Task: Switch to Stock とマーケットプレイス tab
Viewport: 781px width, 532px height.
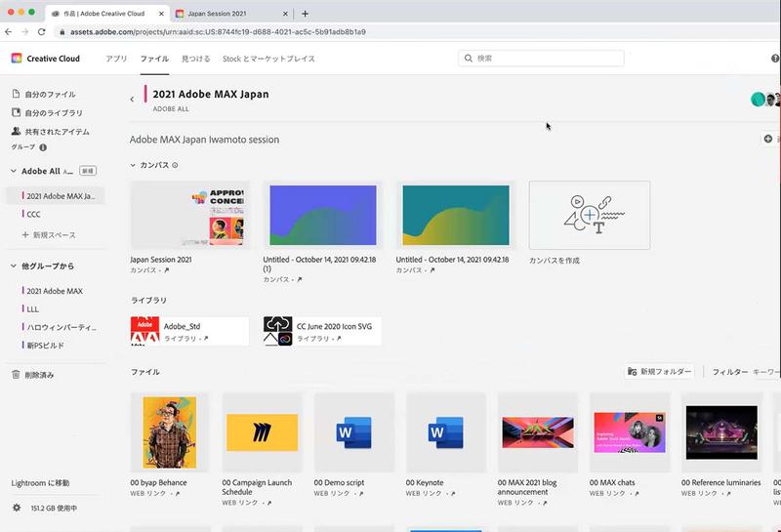Action: [x=268, y=59]
